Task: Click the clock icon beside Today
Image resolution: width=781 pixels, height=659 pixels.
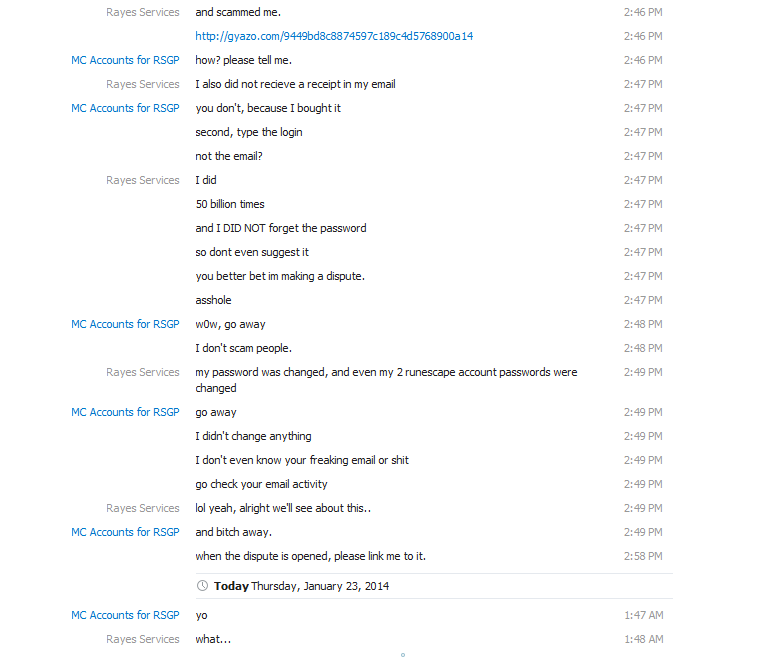Action: click(202, 586)
